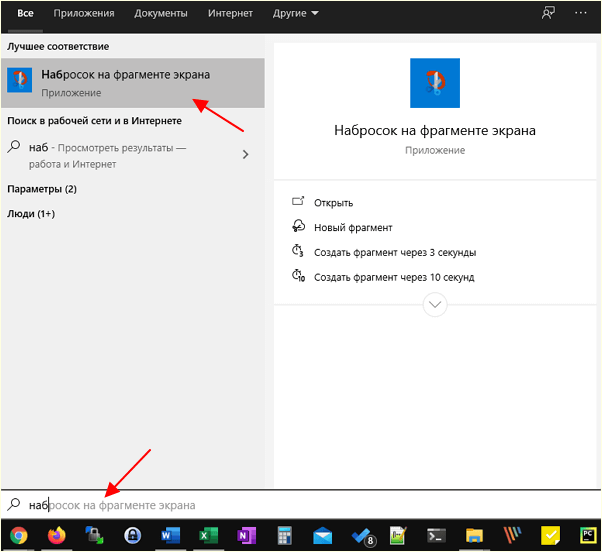Open web results for наб

[x=133, y=155]
